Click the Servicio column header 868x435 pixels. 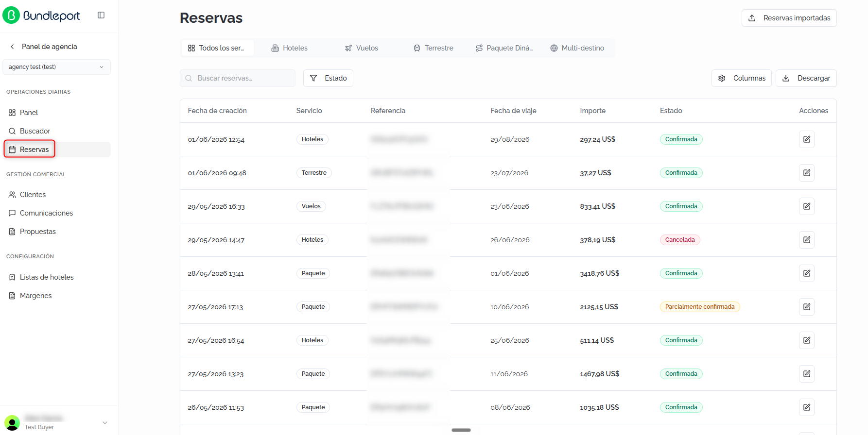coord(309,111)
